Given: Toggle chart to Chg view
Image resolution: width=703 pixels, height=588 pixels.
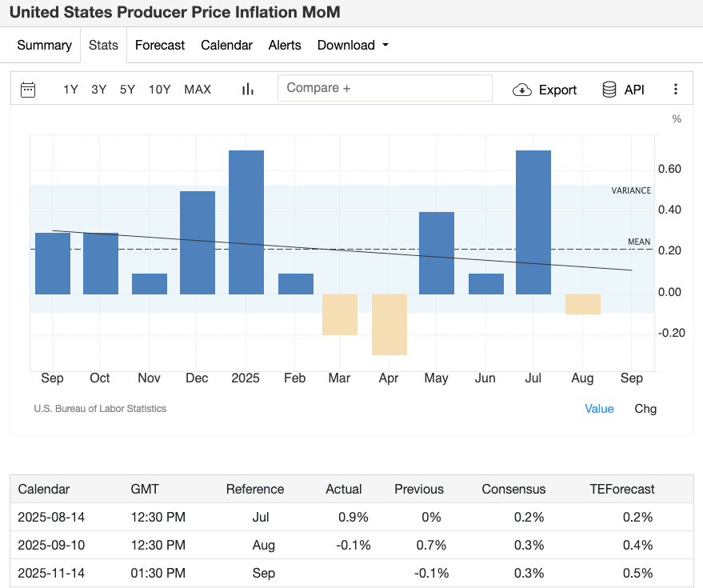Looking at the screenshot, I should [645, 409].
